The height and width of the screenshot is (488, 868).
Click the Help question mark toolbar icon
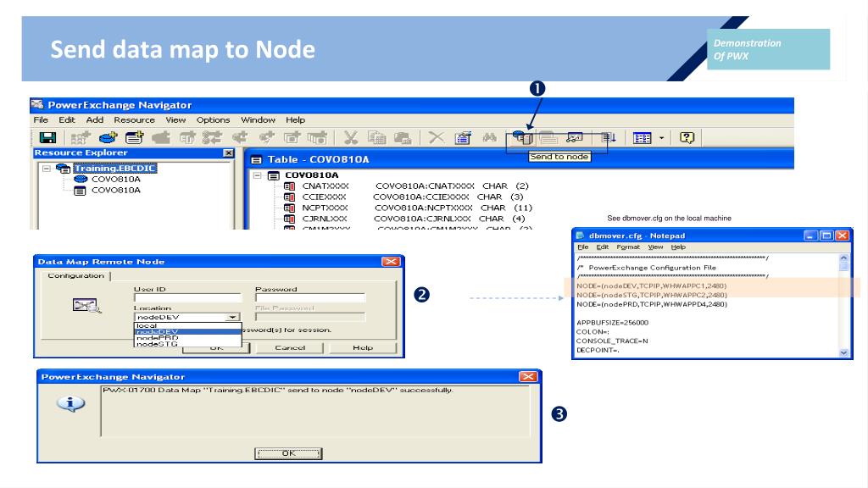[687, 137]
